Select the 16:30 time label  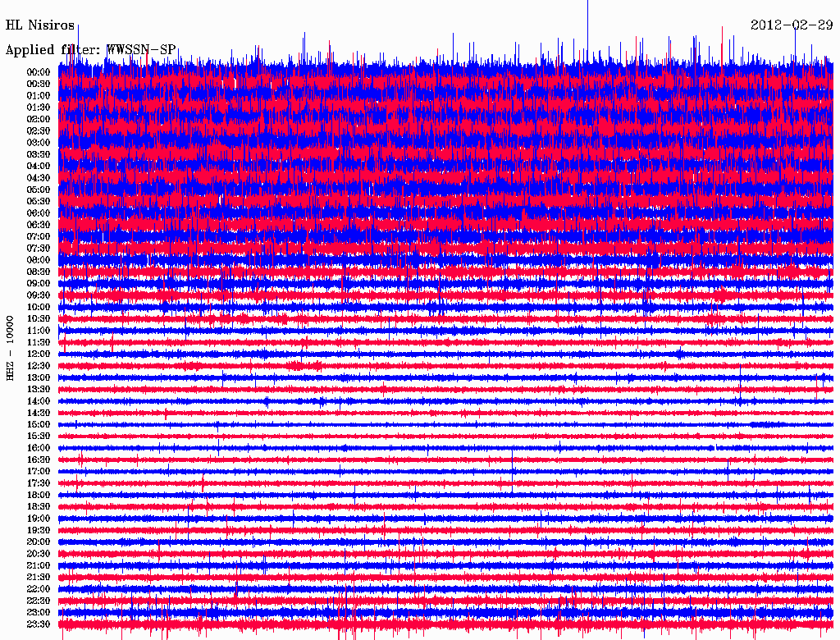[39, 460]
